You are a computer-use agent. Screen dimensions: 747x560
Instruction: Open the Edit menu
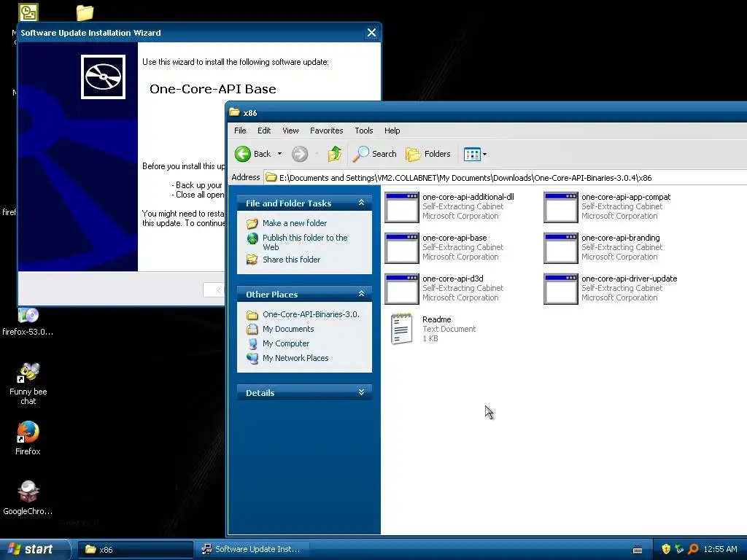[x=264, y=131]
